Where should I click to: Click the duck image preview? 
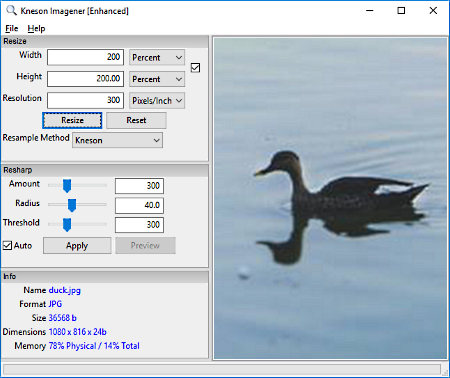coord(330,198)
